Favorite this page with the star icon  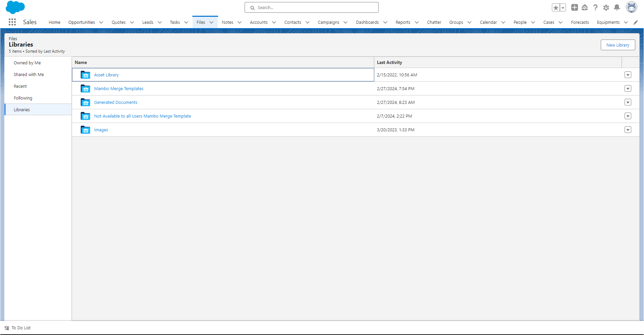[x=555, y=7]
